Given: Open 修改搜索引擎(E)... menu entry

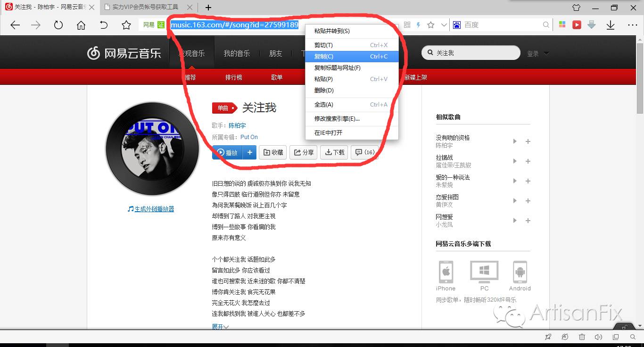Looking at the screenshot, I should (352, 119).
